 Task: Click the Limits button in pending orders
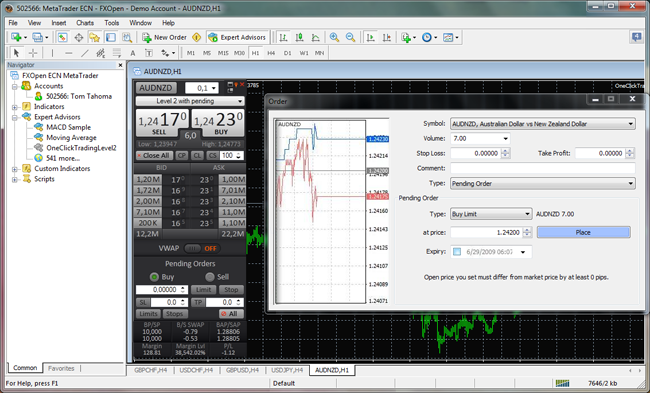pyautogui.click(x=148, y=314)
